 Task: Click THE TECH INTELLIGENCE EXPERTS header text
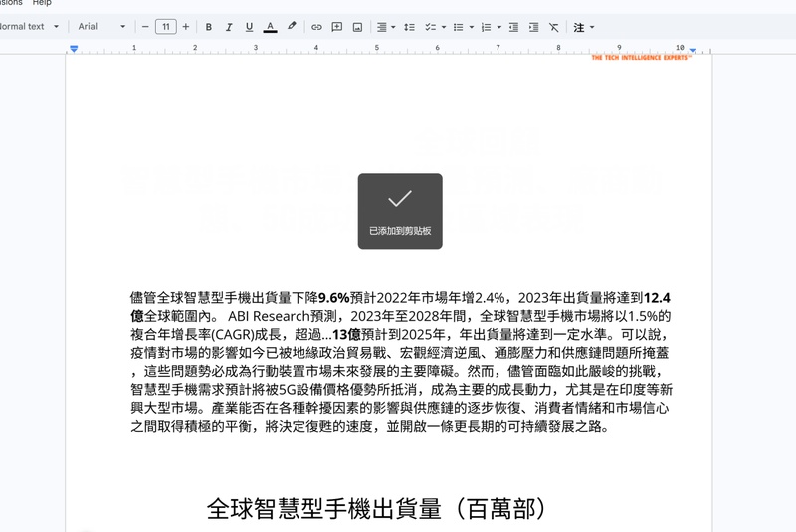pos(641,58)
